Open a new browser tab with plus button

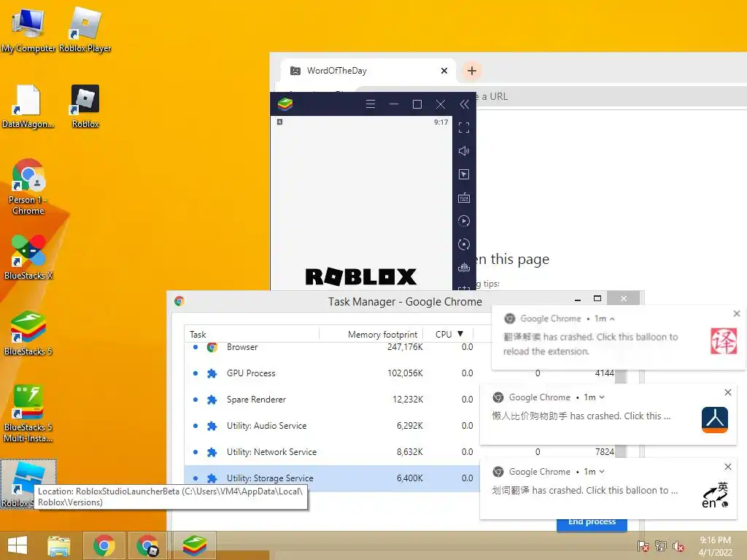(x=472, y=71)
